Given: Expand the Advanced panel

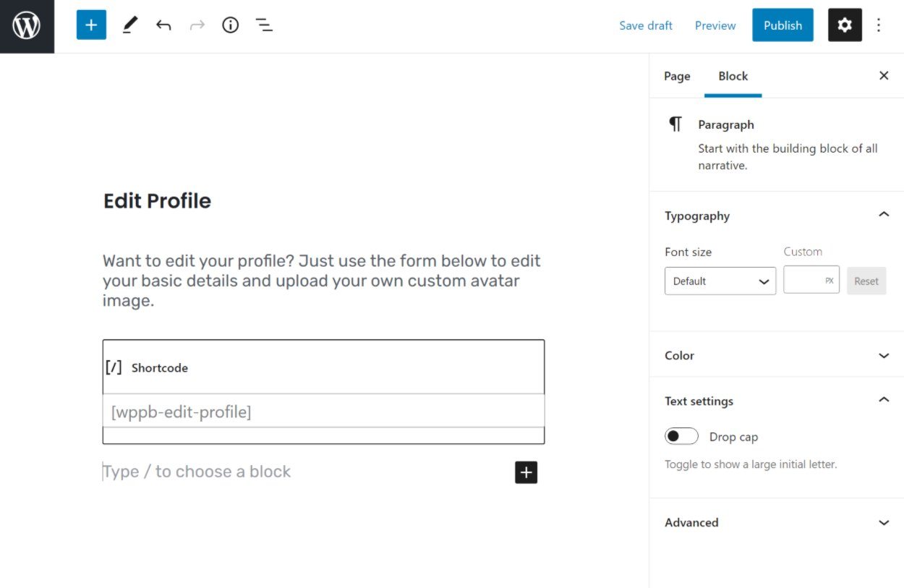Looking at the screenshot, I should (777, 522).
